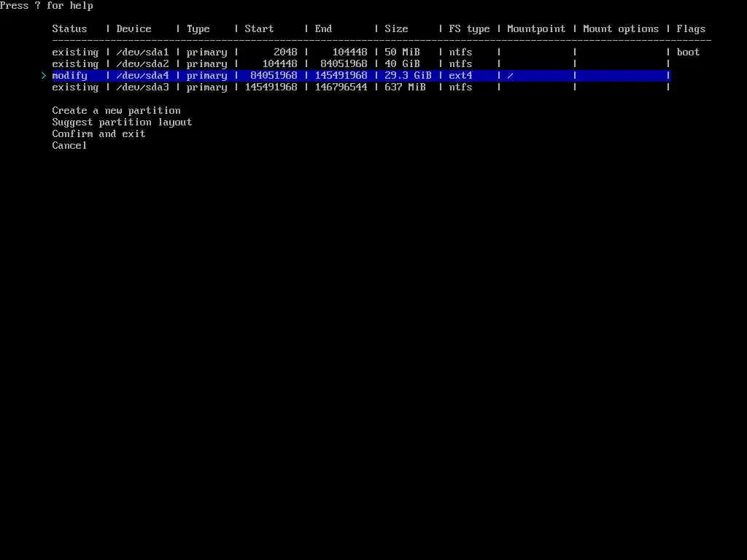Viewport: 747px width, 560px height.
Task: Click the 'Press ? for help' text
Action: click(47, 6)
